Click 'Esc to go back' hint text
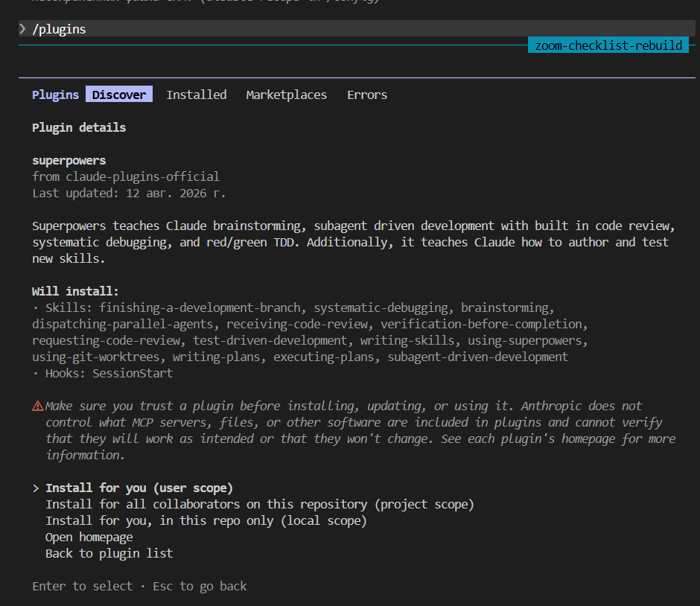 [x=200, y=587]
